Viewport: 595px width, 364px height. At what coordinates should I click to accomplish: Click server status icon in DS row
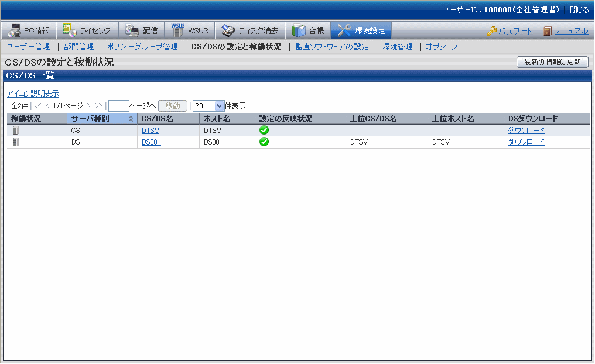pos(16,142)
